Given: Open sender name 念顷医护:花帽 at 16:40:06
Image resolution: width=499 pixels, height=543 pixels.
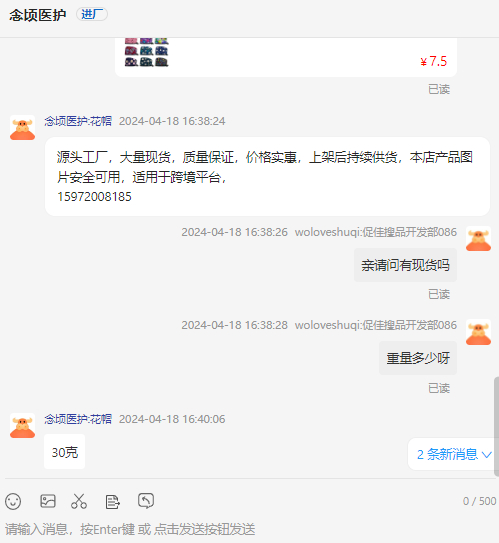Looking at the screenshot, I should point(78,419).
